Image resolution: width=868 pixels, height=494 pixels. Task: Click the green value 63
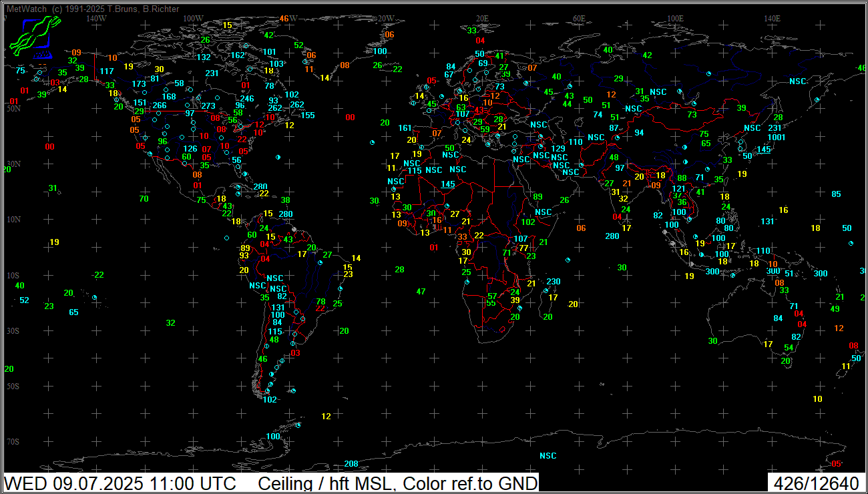pos(461,107)
